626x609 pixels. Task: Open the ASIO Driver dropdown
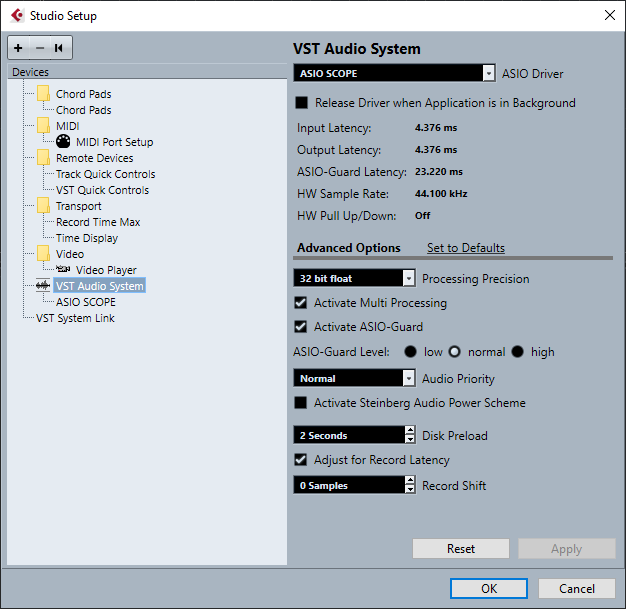coord(489,73)
